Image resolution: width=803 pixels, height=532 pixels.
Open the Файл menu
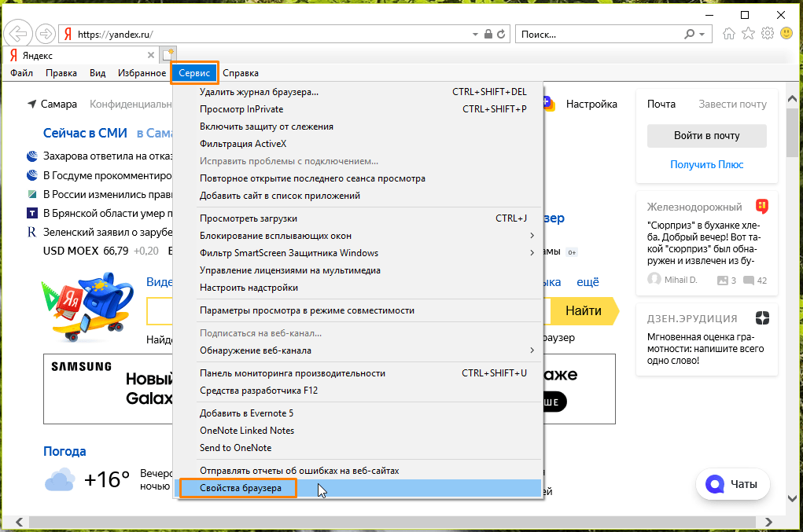pyautogui.click(x=21, y=73)
